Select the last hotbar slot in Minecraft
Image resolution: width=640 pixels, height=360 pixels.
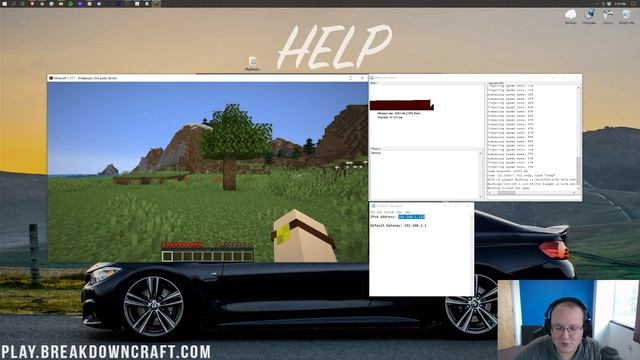click(248, 256)
